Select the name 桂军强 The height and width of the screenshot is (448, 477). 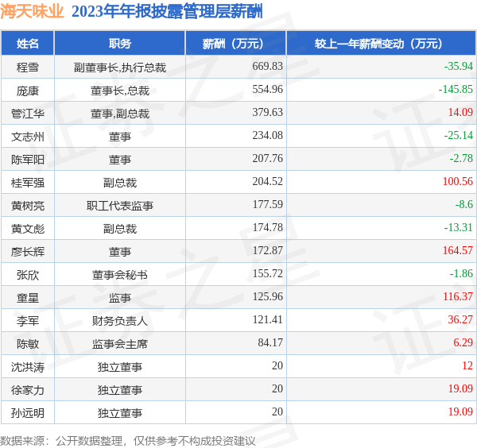coord(28,183)
